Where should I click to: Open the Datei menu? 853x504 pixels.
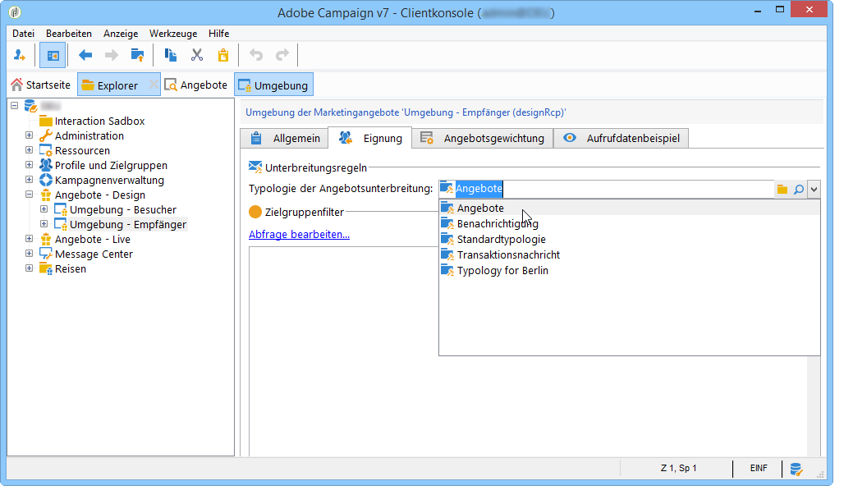23,34
